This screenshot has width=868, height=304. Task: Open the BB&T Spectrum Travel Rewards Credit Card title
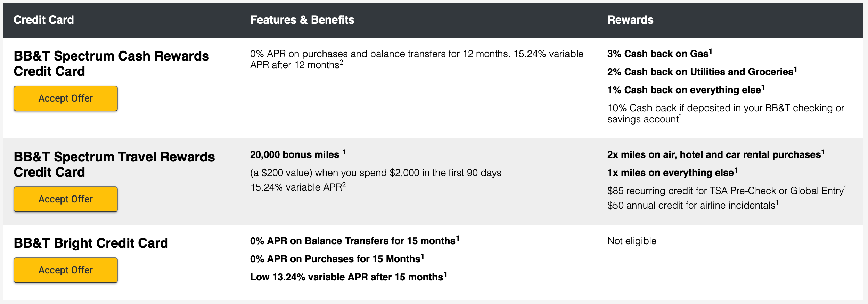click(114, 164)
